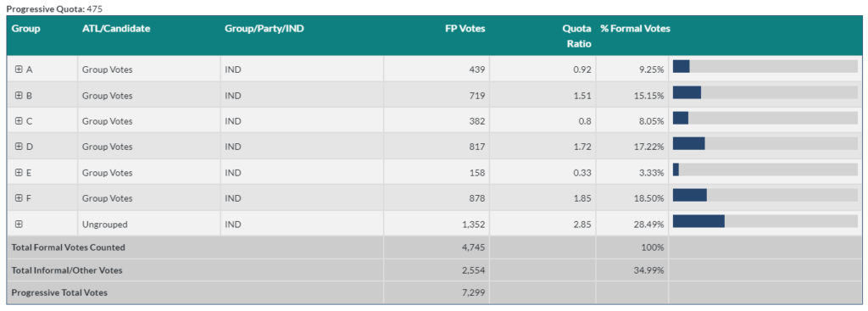Select the Progressive Total Votes row
The width and height of the screenshot is (868, 311).
434,292
